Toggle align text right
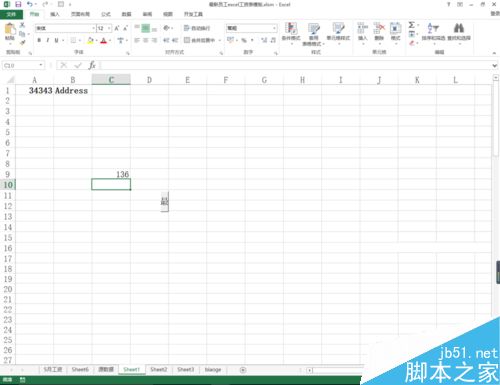The width and height of the screenshot is (500, 385). pyautogui.click(x=154, y=40)
